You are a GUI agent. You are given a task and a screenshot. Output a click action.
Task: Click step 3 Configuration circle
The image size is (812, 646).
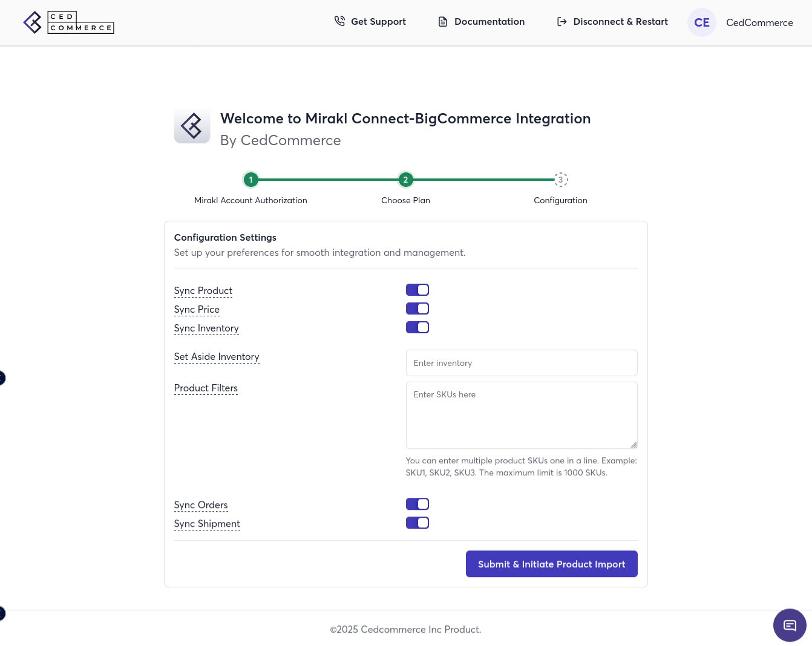[561, 180]
